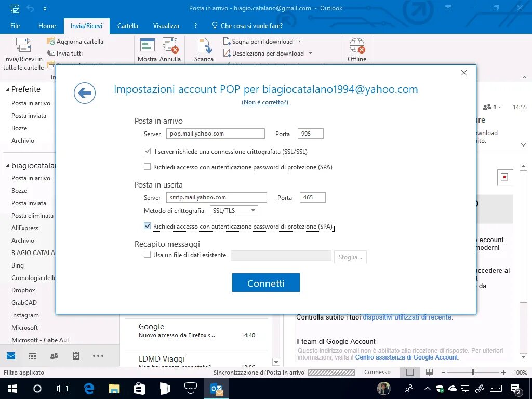Switch to the Cartella ribbon tab

[x=128, y=25]
